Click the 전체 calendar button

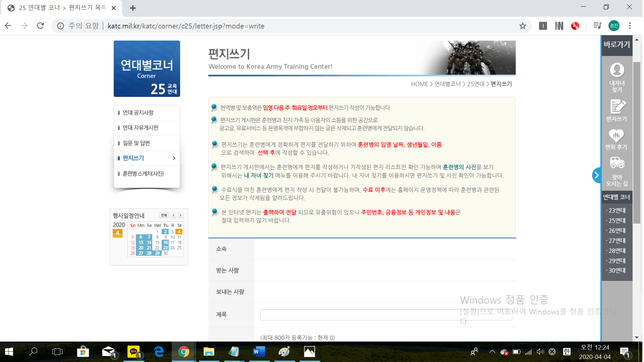pyautogui.click(x=164, y=216)
